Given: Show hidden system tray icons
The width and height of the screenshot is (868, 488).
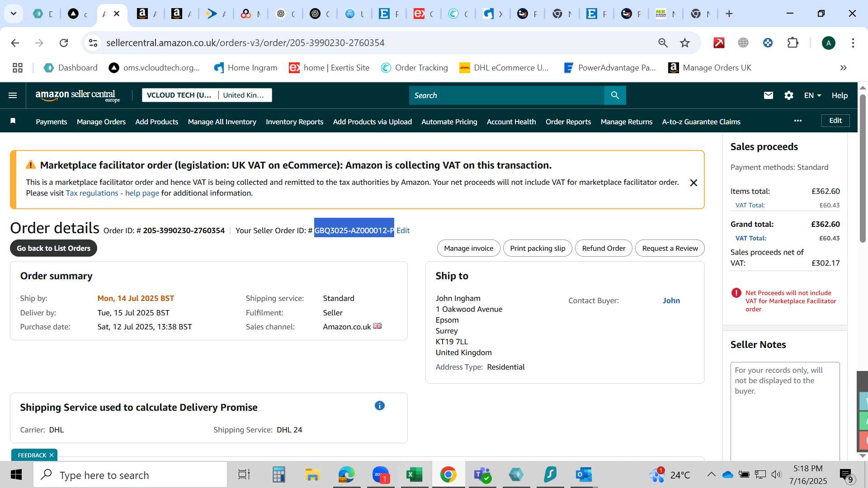Looking at the screenshot, I should pyautogui.click(x=711, y=474).
